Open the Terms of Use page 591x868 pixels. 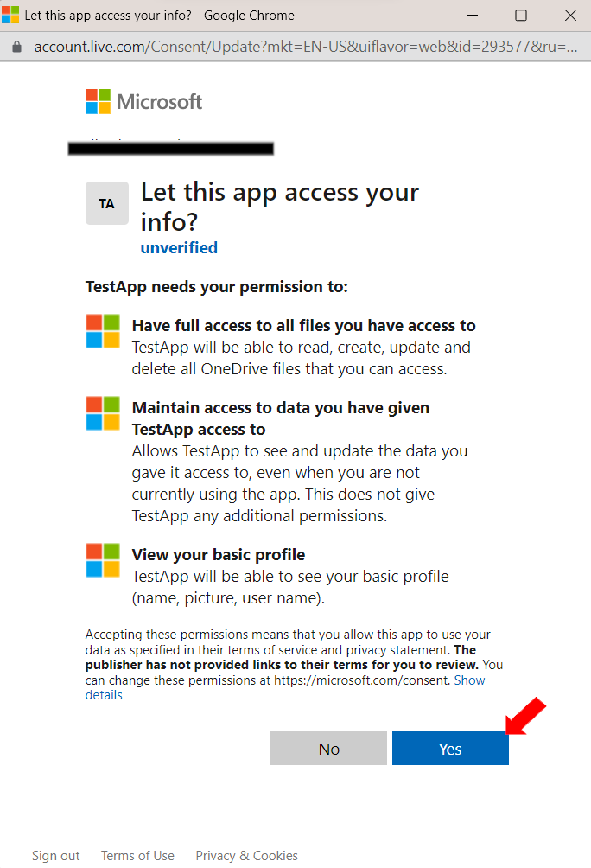click(137, 855)
